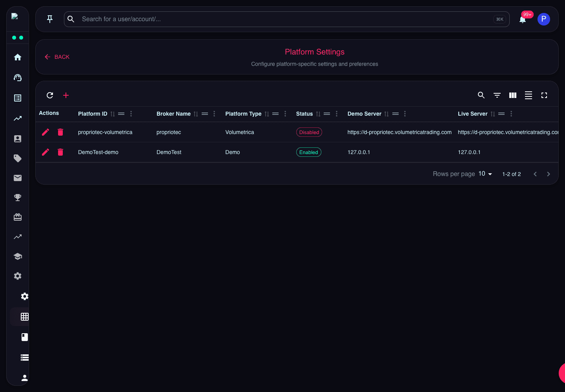This screenshot has height=392, width=565.
Task: Go to next table page
Action: tap(549, 174)
